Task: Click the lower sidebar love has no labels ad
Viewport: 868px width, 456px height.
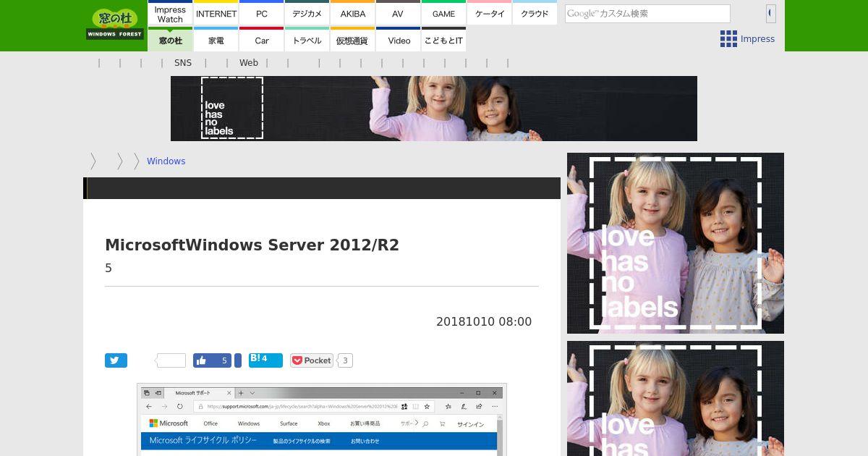Action: click(676, 399)
